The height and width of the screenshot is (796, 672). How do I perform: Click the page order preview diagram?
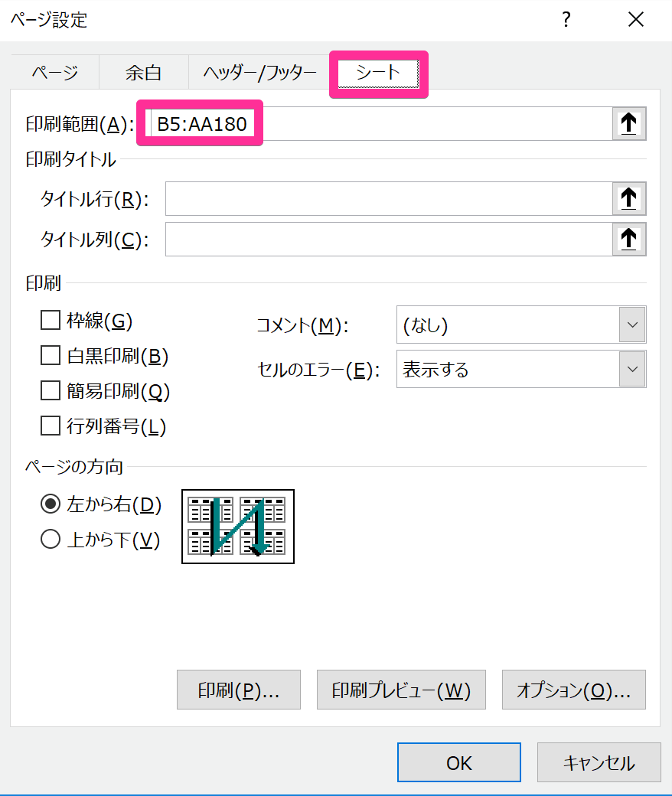pos(238,527)
